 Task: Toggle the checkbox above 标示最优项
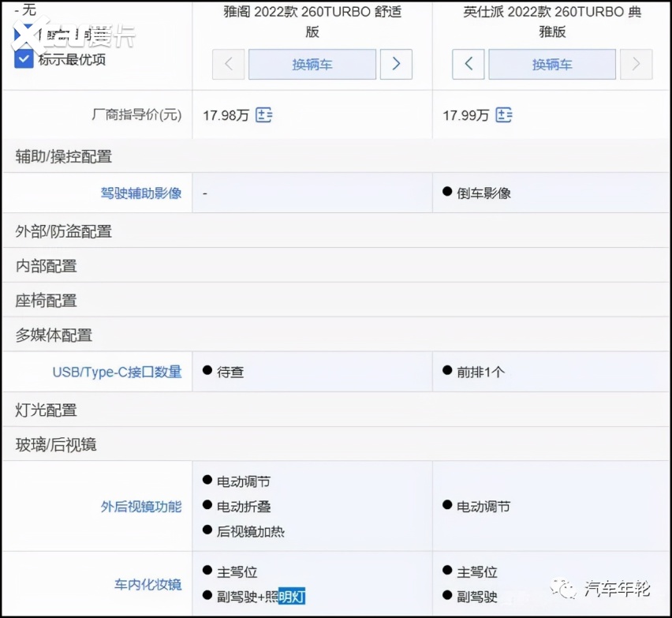pos(24,33)
